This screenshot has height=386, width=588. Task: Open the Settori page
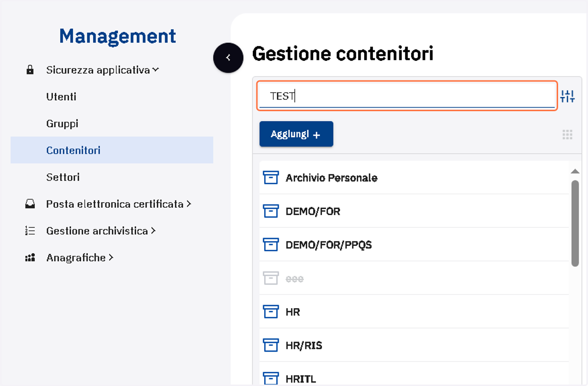(x=63, y=177)
